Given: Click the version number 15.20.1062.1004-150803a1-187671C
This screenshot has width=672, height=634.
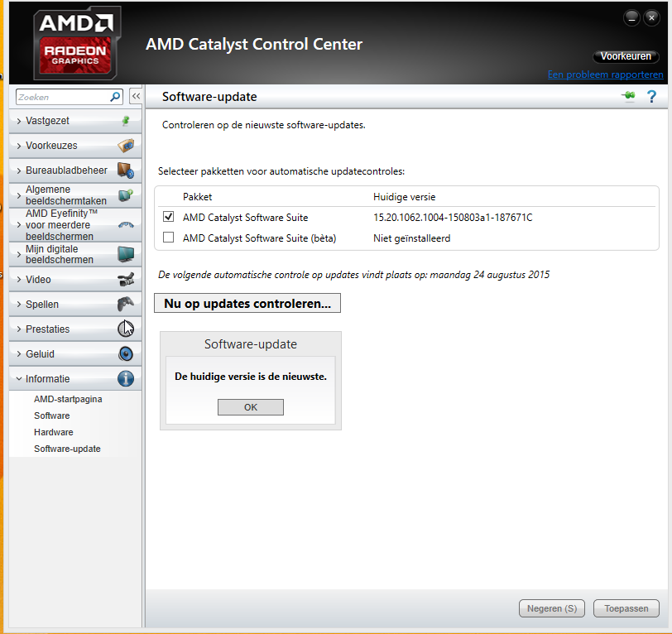Looking at the screenshot, I should [453, 218].
